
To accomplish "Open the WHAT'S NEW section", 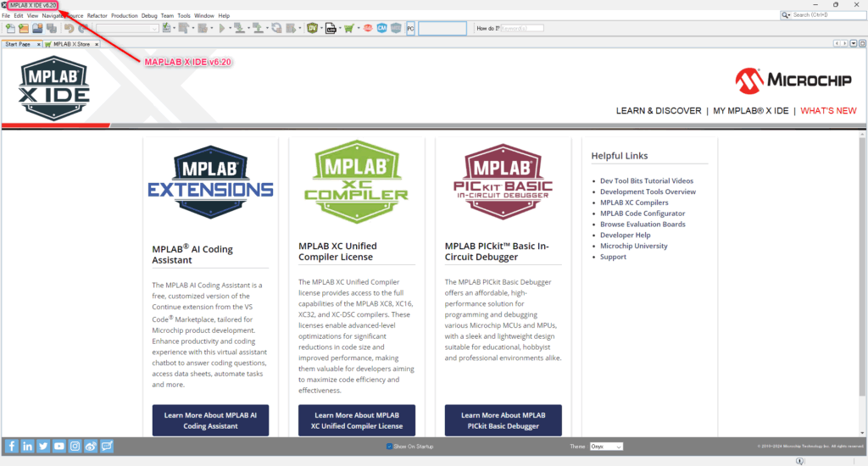I will coord(828,111).
